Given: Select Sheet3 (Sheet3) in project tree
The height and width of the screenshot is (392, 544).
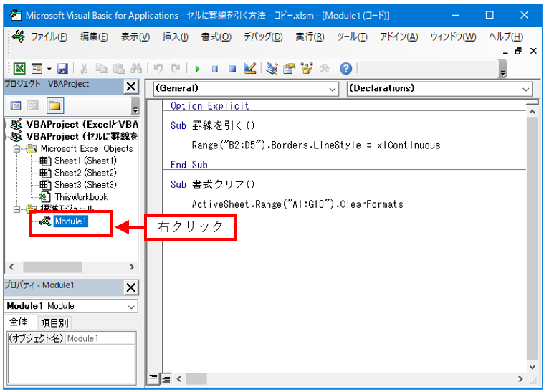Looking at the screenshot, I should [85, 185].
